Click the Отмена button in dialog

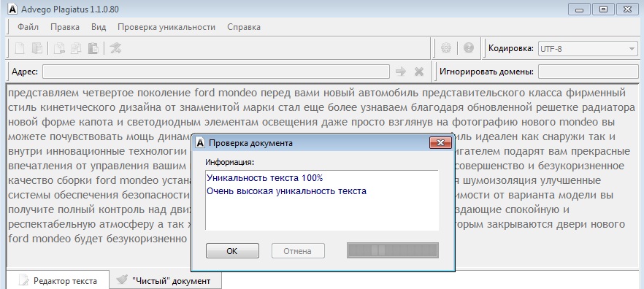coord(298,251)
